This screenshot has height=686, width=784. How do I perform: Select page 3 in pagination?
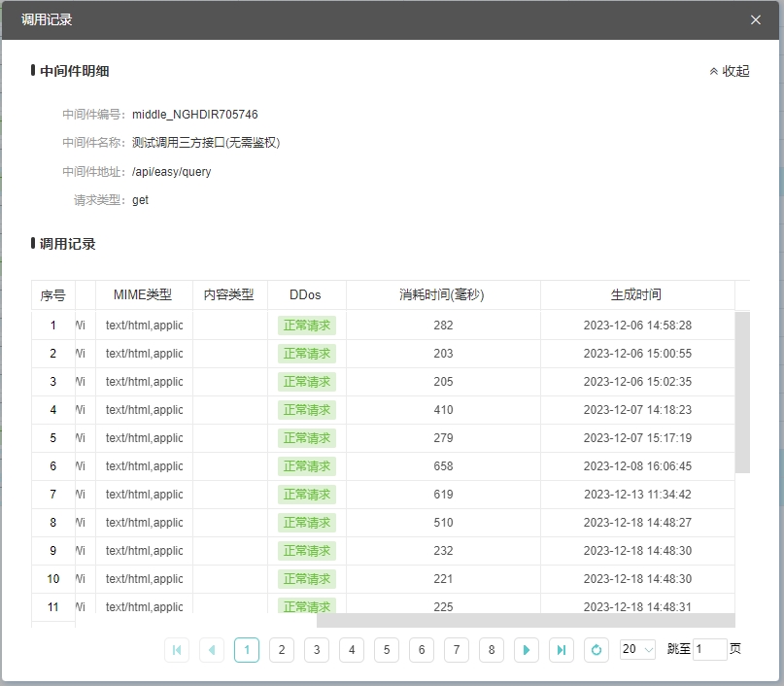(317, 650)
